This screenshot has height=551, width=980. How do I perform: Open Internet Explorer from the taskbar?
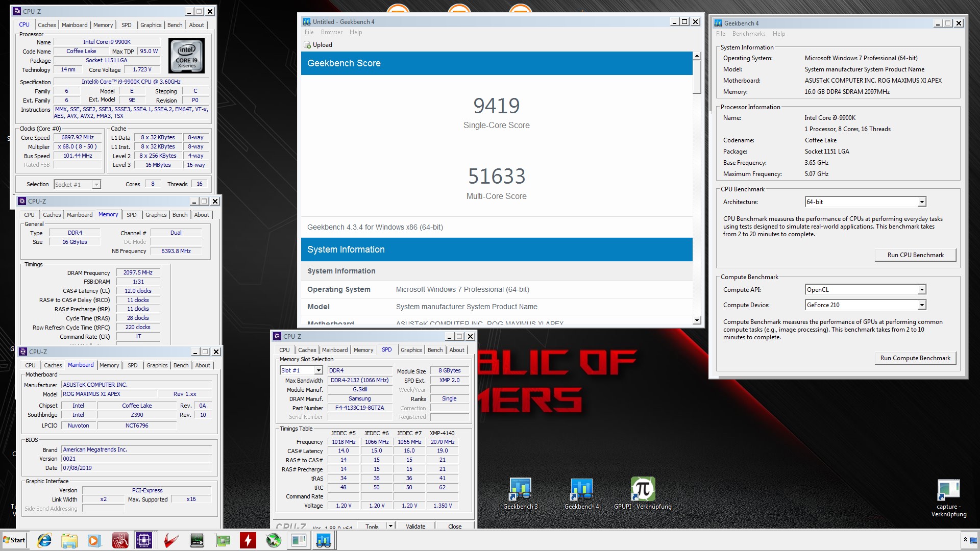[x=44, y=540]
